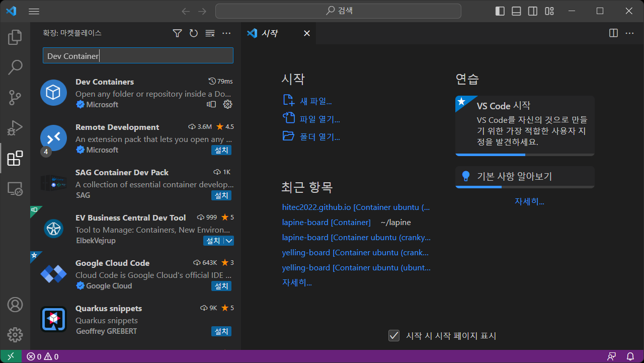Install the Quarkus snippets extension
The image size is (644, 363).
[221, 331]
